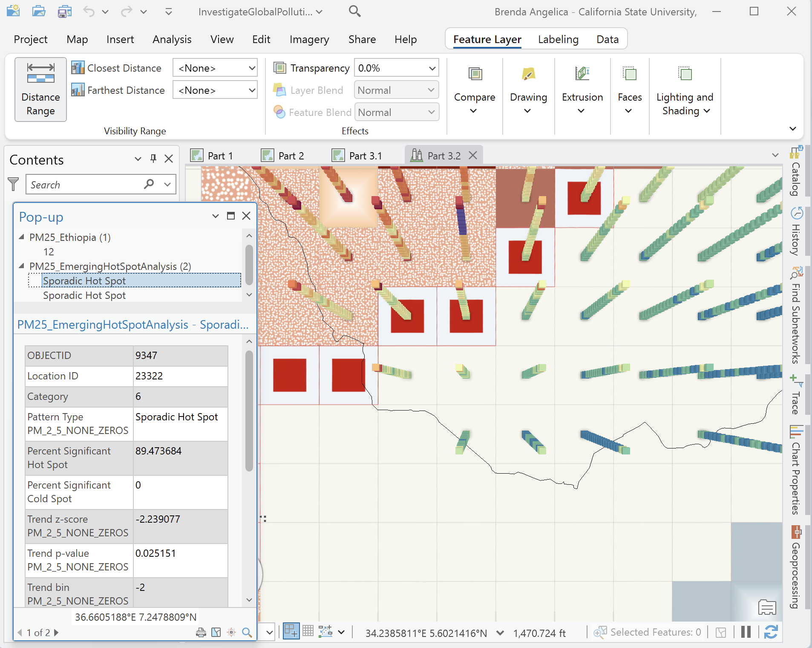The width and height of the screenshot is (812, 648).
Task: Open the Project menu
Action: (x=31, y=39)
